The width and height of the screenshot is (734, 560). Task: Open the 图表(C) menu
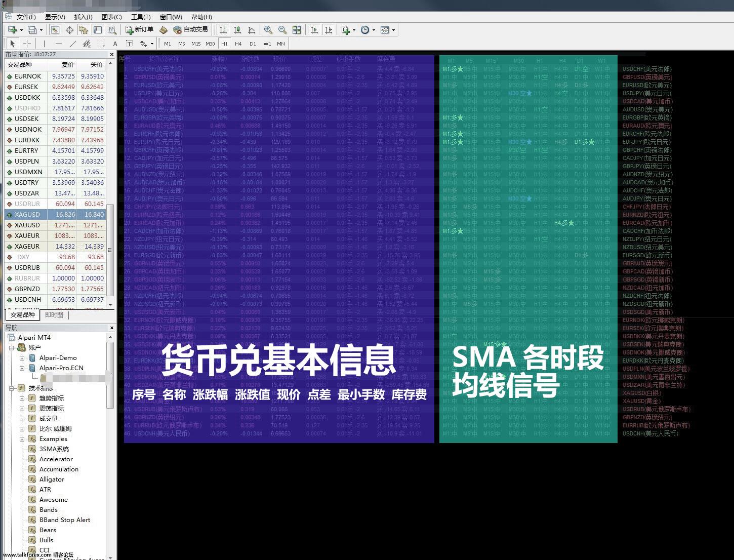click(x=111, y=17)
